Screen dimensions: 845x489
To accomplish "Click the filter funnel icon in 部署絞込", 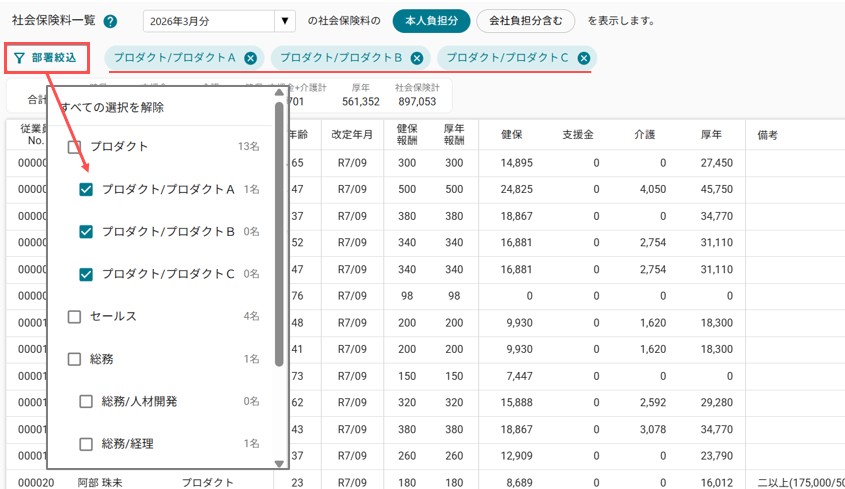I will [x=19, y=58].
